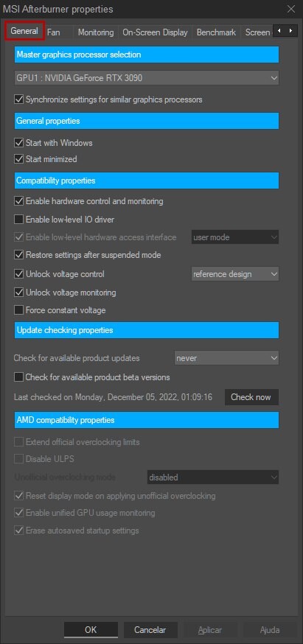
Task: Toggle Unlock voltage monitoring checkbox
Action: point(18,293)
